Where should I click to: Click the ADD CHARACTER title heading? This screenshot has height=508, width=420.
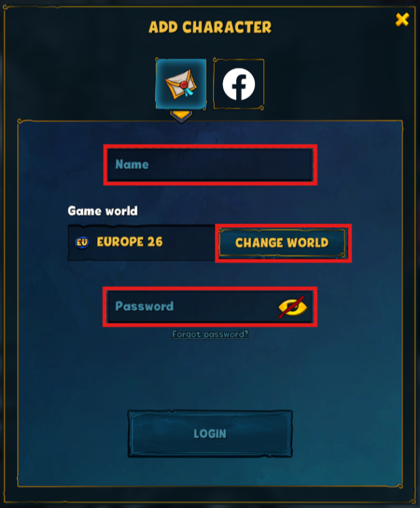[x=210, y=27]
